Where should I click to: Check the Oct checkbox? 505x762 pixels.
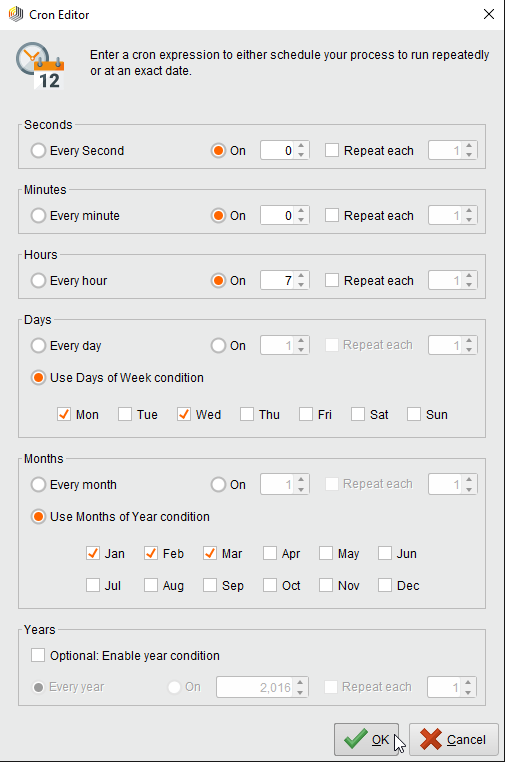[x=270, y=585]
